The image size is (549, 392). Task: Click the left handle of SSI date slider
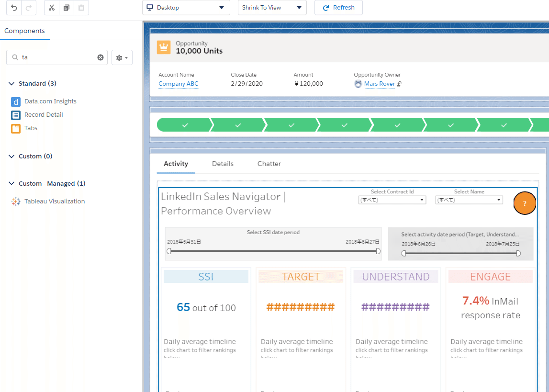[x=169, y=251]
